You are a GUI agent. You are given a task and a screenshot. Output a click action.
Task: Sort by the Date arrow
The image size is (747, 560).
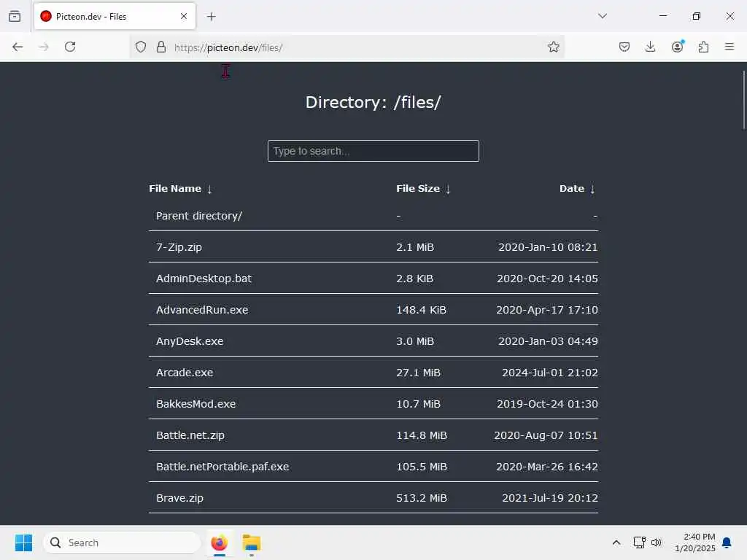[592, 189]
